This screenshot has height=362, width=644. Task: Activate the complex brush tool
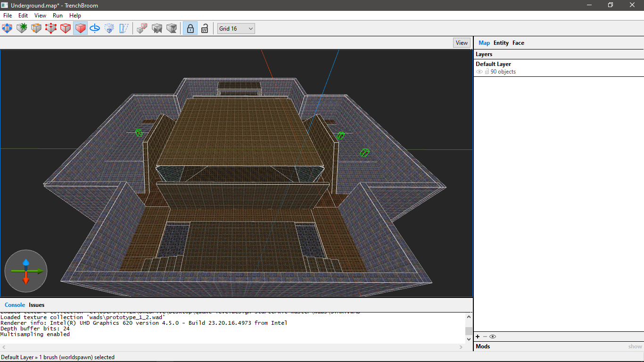[22, 28]
